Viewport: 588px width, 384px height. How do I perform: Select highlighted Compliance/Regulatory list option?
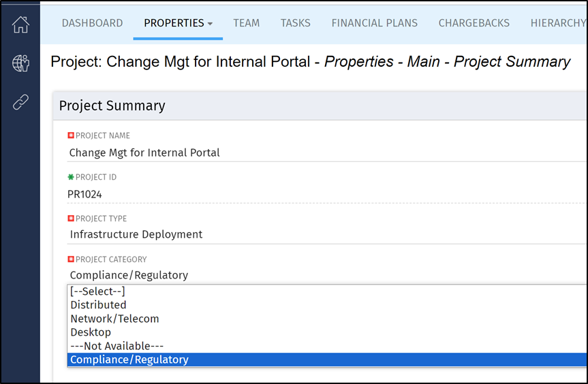pyautogui.click(x=129, y=359)
